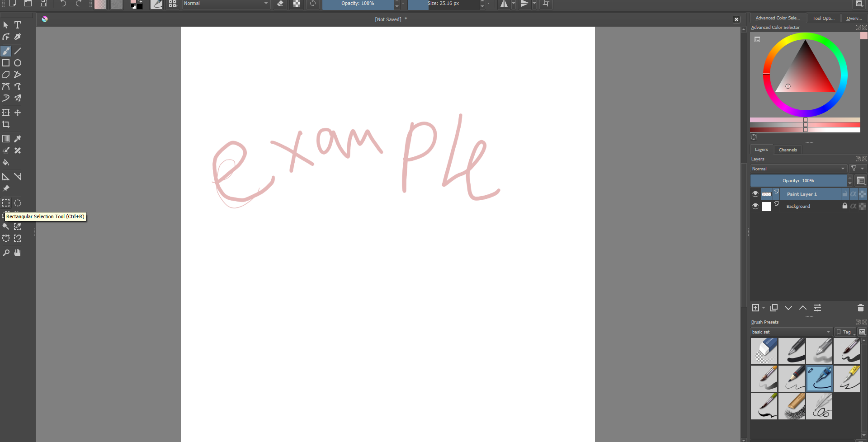Screen dimensions: 868x442
Task: Open the Overview tab
Action: point(854,18)
